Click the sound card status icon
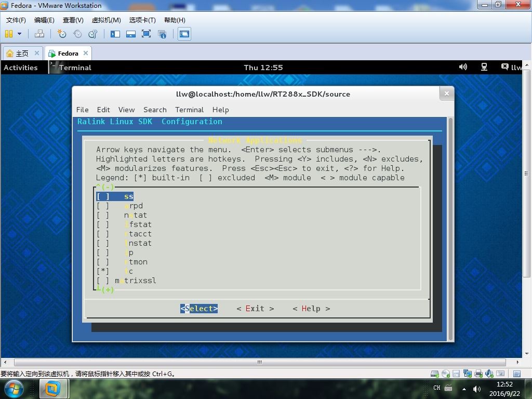Image resolution: width=532 pixels, height=399 pixels. tap(489, 374)
